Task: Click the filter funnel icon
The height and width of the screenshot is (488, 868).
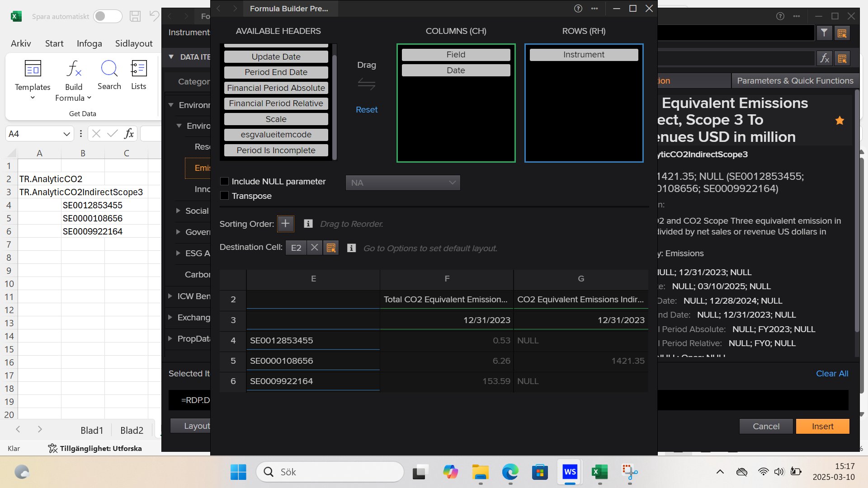Action: tap(824, 33)
